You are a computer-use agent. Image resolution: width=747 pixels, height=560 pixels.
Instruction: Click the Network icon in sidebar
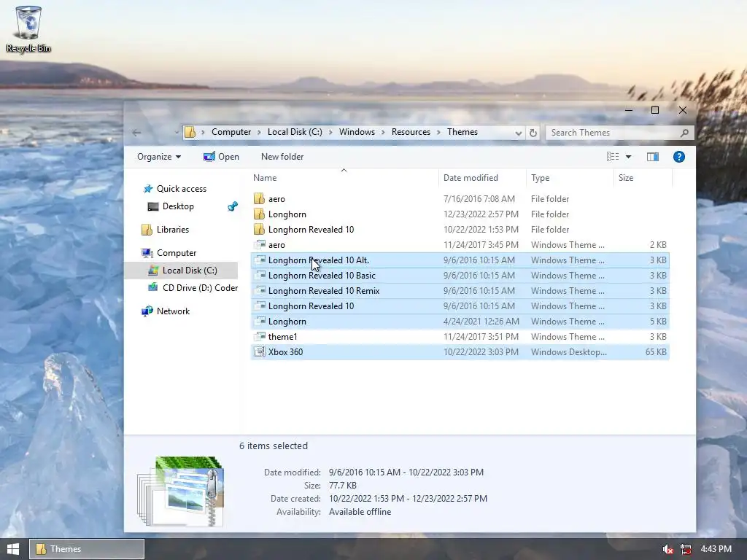click(x=147, y=311)
